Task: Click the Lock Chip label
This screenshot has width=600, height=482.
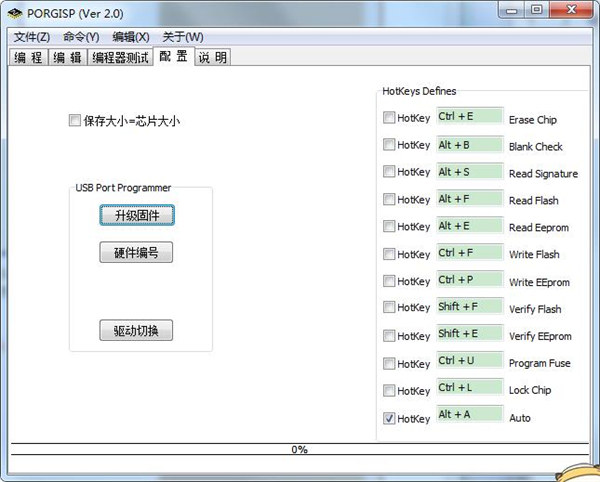Action: 530,390
